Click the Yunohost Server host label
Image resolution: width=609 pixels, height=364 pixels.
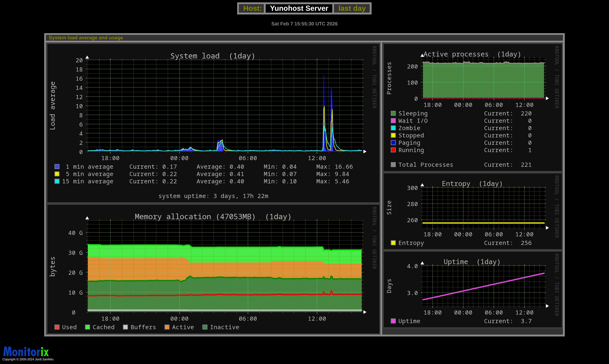[299, 8]
